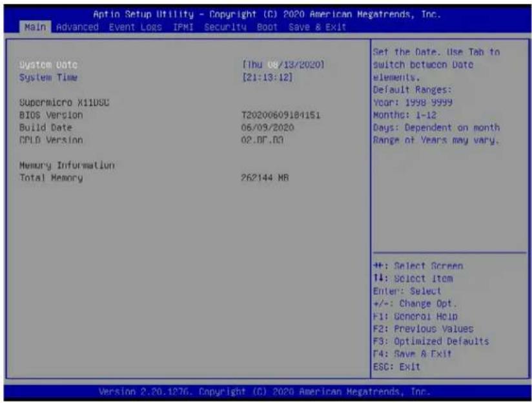The height and width of the screenshot is (403, 532).
Task: Click the 'Select Item' key hint
Action: [413, 278]
